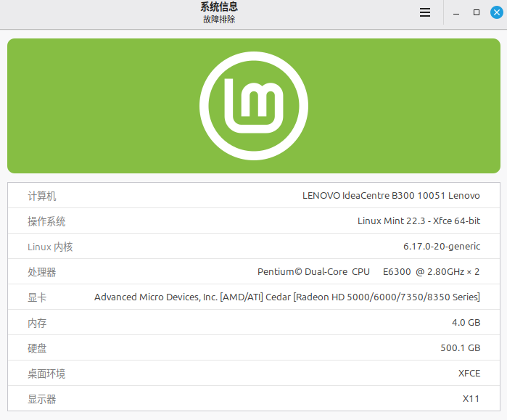Screen dimensions: 507x420
Task: Select the desktop environment value XFCE
Action: (x=469, y=373)
